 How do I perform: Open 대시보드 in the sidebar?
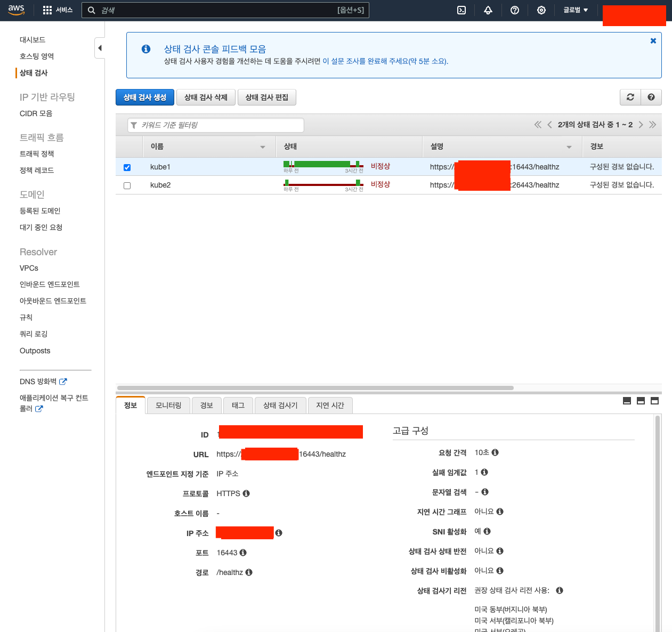pos(33,40)
